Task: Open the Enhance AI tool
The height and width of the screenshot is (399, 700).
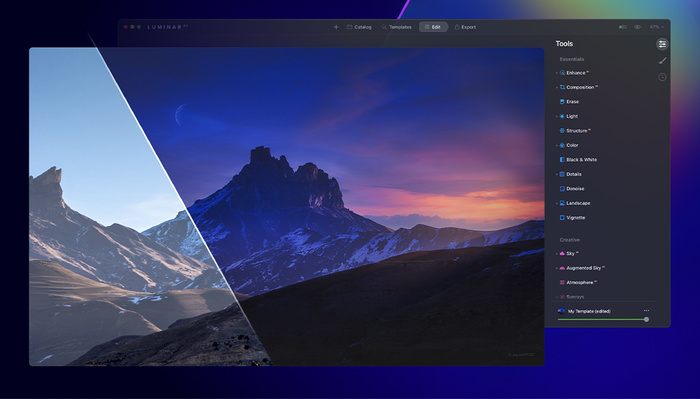Action: click(x=574, y=73)
